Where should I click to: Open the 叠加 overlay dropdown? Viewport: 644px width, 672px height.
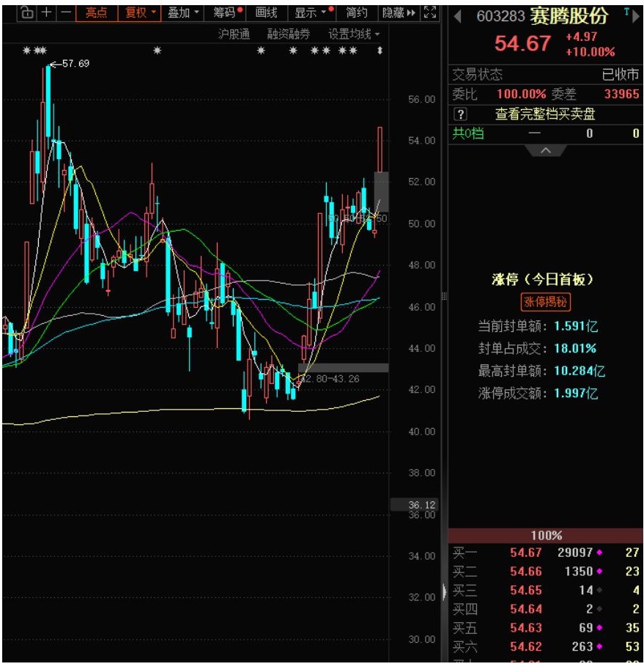(x=183, y=12)
